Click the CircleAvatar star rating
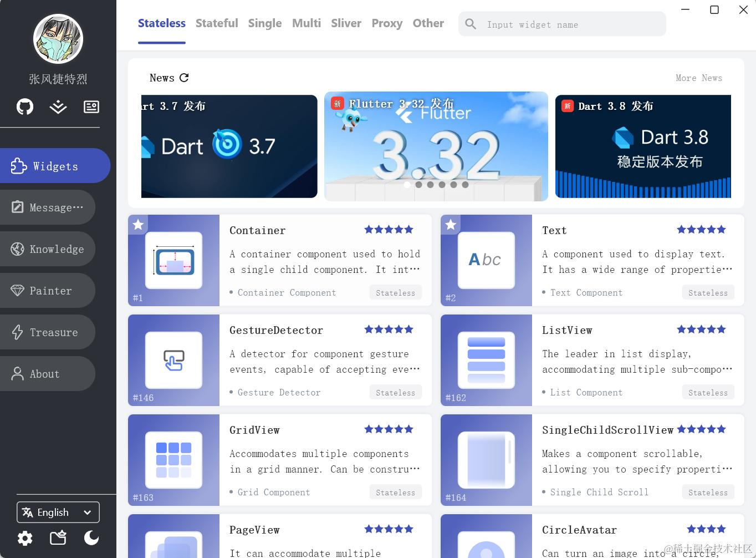Image resolution: width=756 pixels, height=558 pixels. [706, 529]
